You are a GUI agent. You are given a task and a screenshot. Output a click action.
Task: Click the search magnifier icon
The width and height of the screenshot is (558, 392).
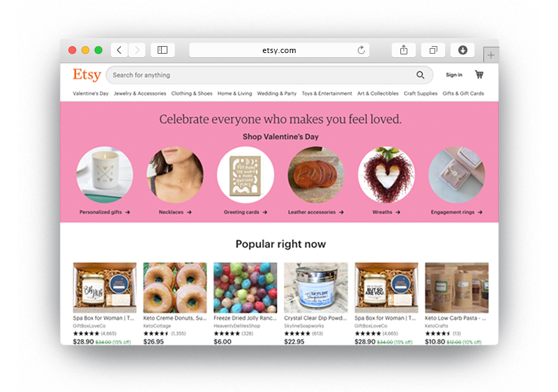click(x=421, y=75)
